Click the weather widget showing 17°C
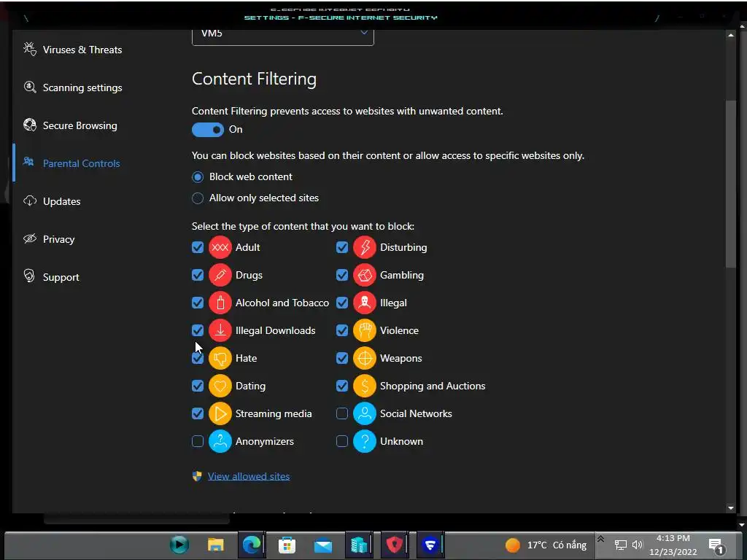 (x=546, y=545)
